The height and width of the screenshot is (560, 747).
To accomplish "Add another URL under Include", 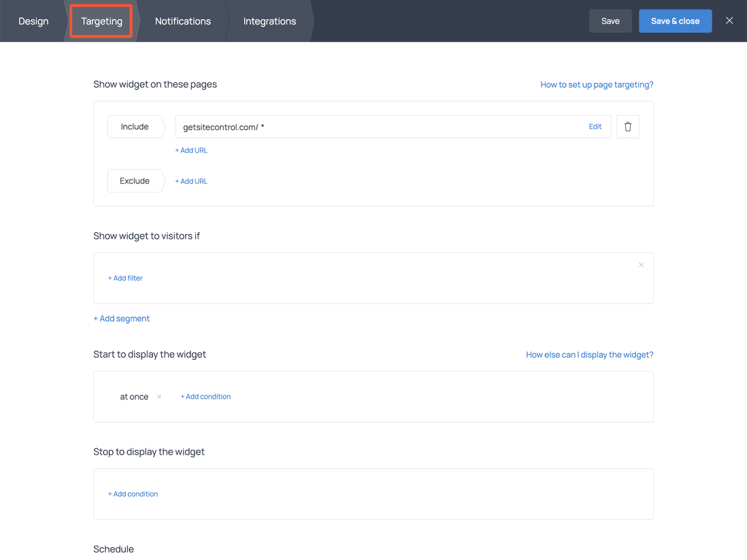I will (191, 150).
